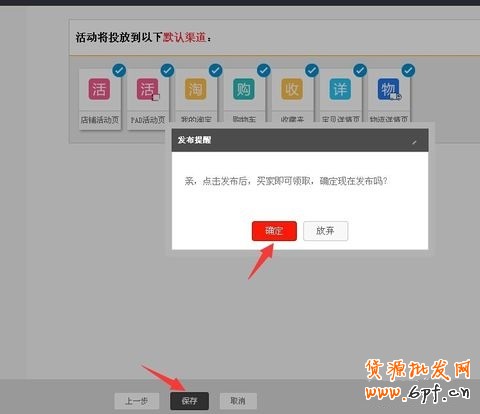
Task: Confirm publishing with red 确定 button
Action: [274, 231]
